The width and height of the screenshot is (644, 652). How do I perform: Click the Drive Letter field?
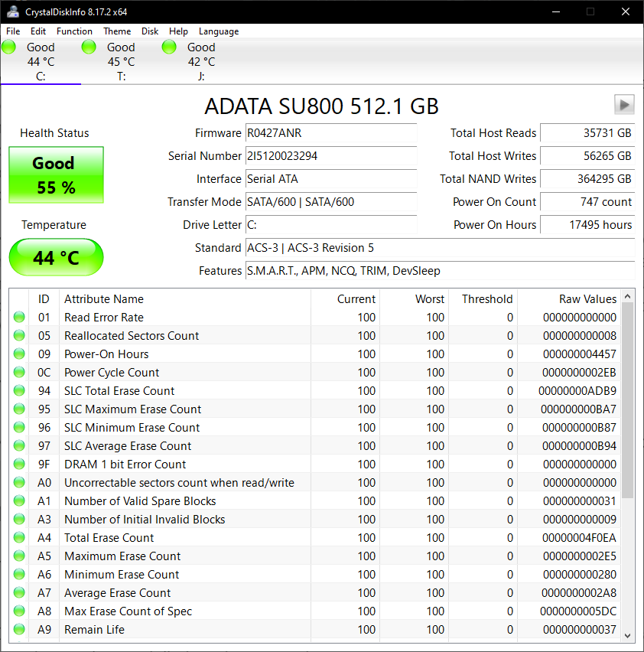tap(331, 225)
